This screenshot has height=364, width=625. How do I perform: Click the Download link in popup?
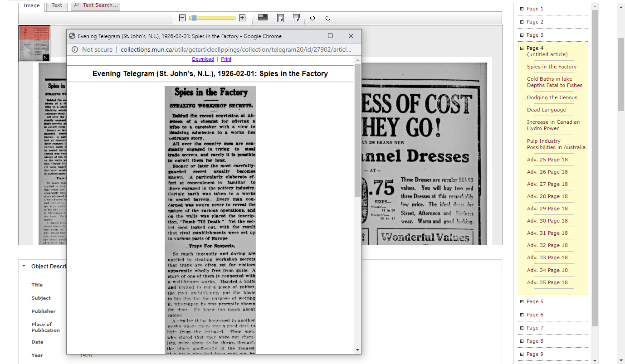pos(203,59)
